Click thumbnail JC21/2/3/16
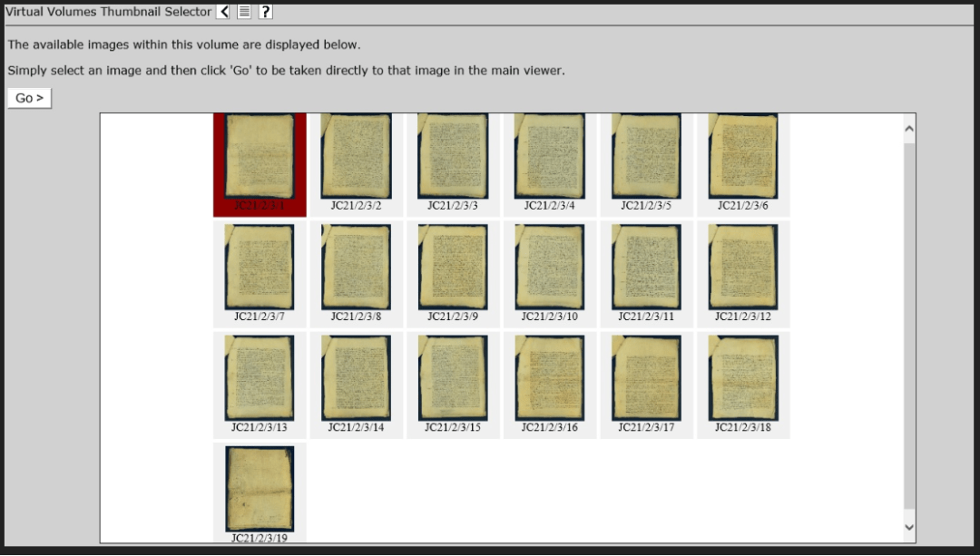The image size is (980, 556). (x=549, y=378)
